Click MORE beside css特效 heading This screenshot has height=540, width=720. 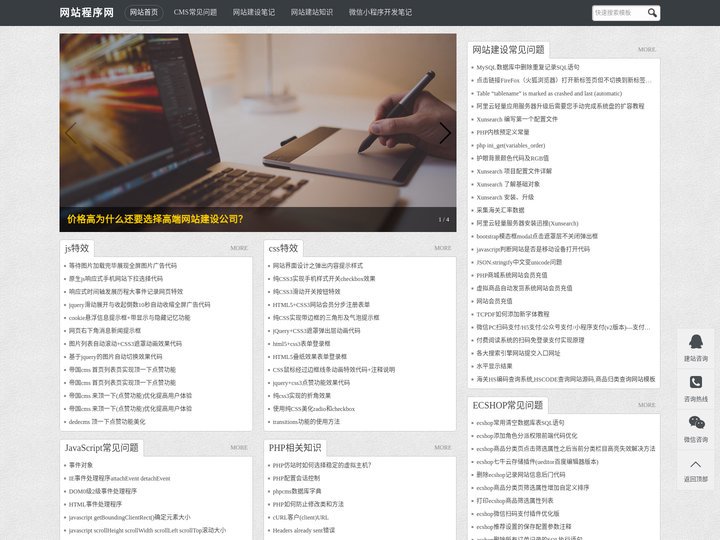(443, 248)
